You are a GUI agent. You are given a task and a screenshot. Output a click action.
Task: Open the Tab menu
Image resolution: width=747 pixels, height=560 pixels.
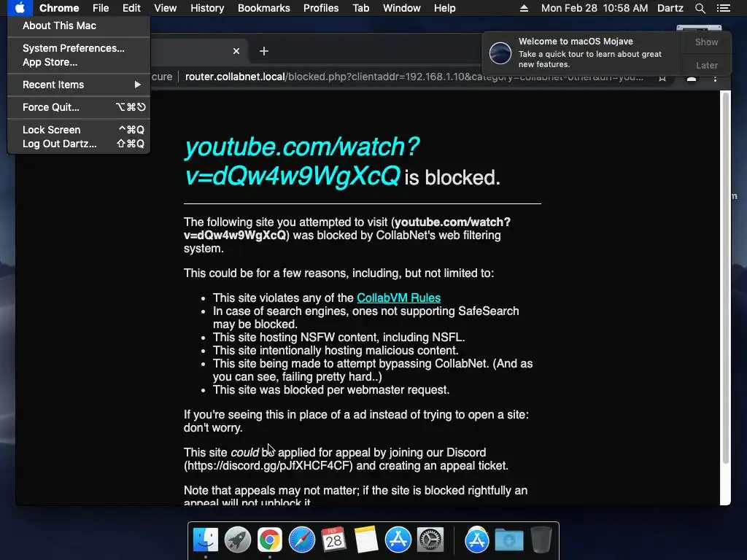tap(360, 8)
